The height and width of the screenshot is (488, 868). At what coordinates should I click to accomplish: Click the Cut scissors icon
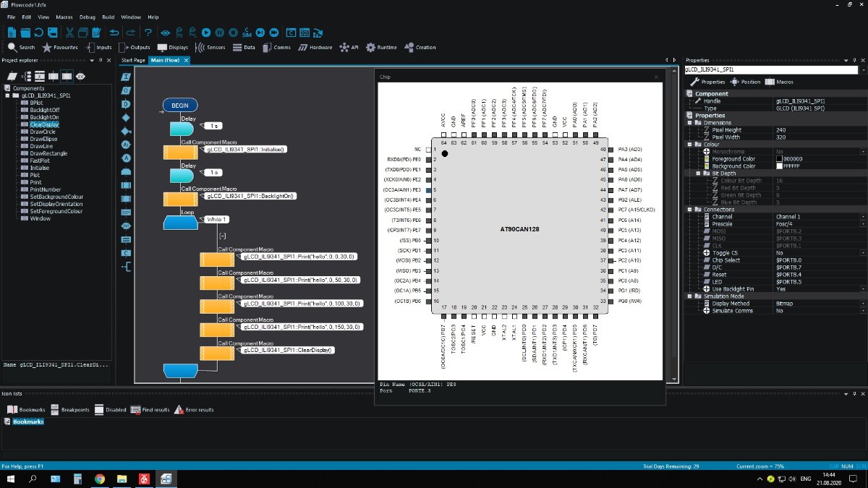(70, 33)
